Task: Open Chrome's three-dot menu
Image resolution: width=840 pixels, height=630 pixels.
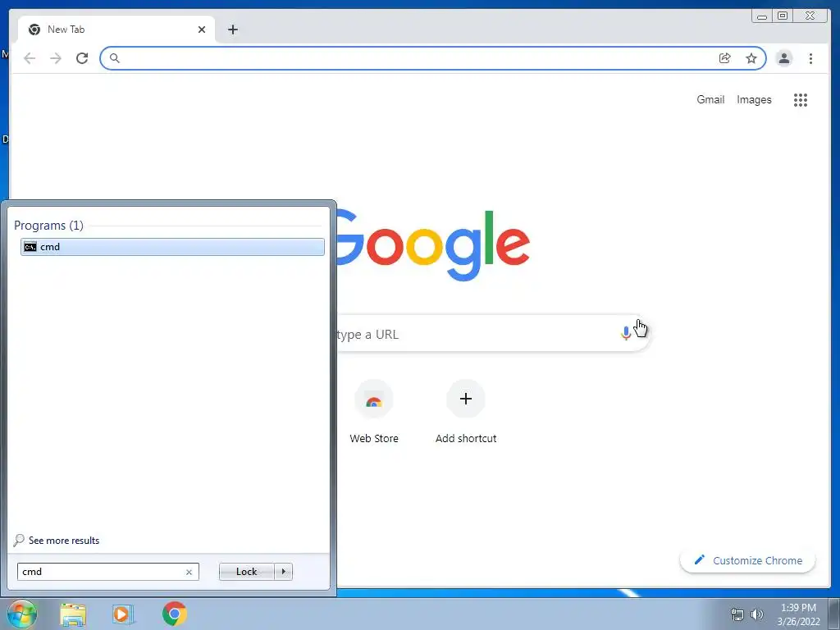Action: click(x=810, y=58)
